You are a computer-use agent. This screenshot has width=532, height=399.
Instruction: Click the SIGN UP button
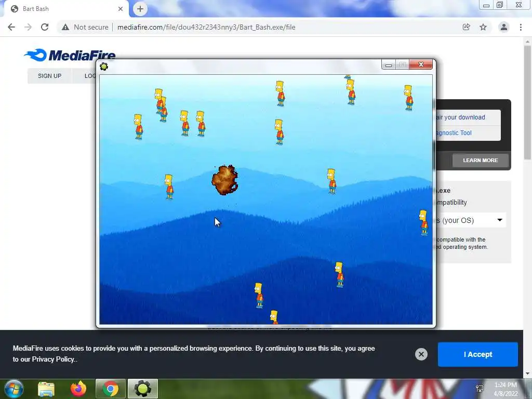49,76
